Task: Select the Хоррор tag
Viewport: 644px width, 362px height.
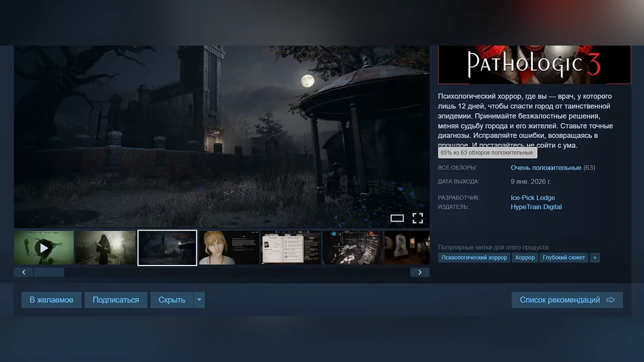Action: pos(524,258)
